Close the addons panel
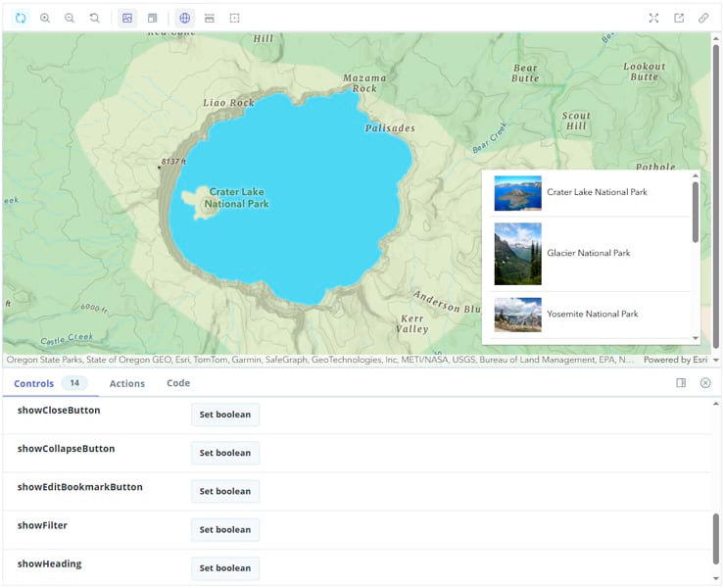The height and width of the screenshot is (588, 724). [705, 382]
